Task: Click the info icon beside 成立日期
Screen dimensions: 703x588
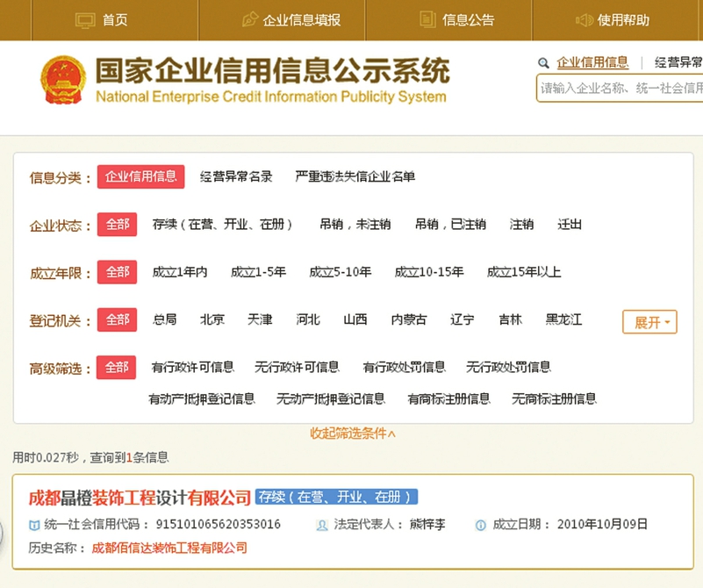Action: 480,525
